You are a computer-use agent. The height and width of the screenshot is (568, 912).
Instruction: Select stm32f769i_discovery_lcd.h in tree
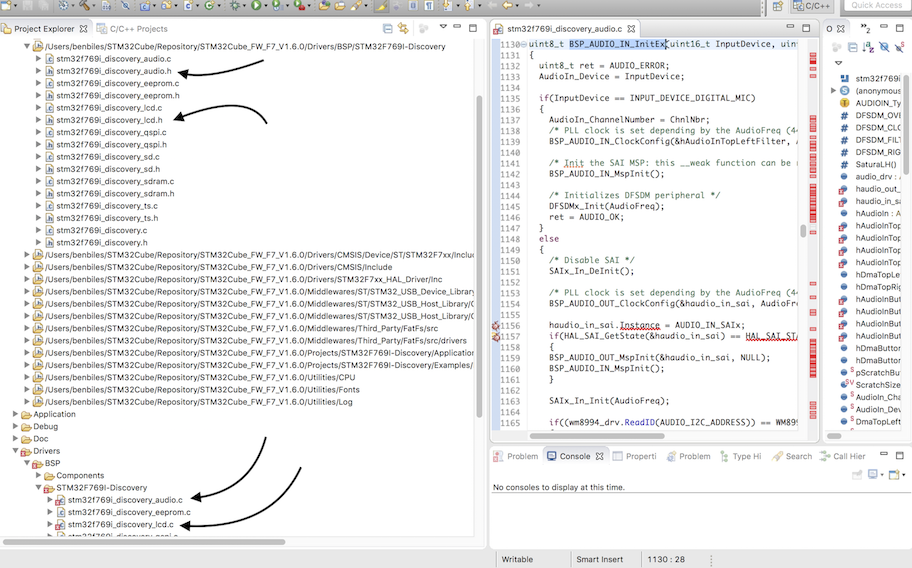[x=110, y=120]
